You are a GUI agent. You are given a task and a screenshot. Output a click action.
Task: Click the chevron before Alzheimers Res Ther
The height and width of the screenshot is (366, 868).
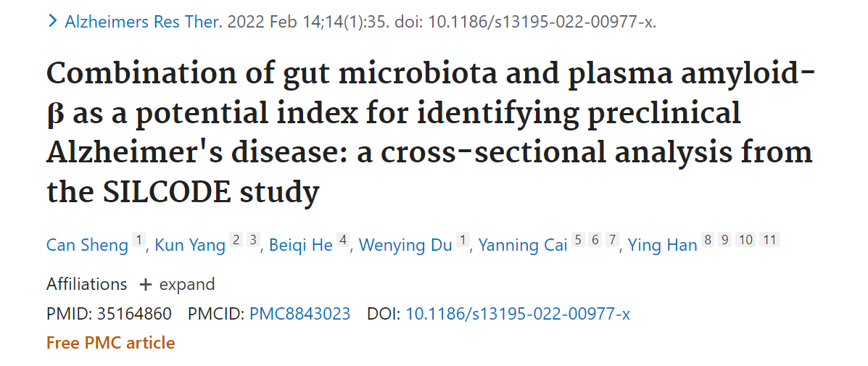52,21
